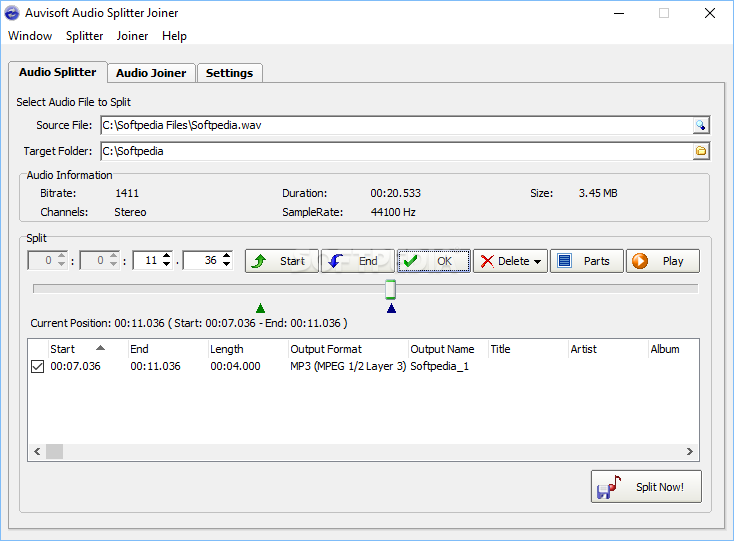Increase the seconds spinner value
The width and height of the screenshot is (734, 541).
point(167,256)
